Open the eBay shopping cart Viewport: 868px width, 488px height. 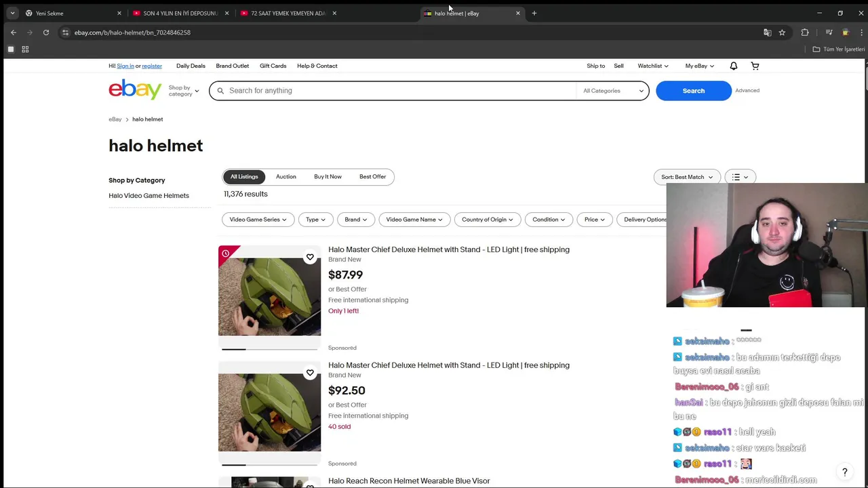click(x=755, y=66)
